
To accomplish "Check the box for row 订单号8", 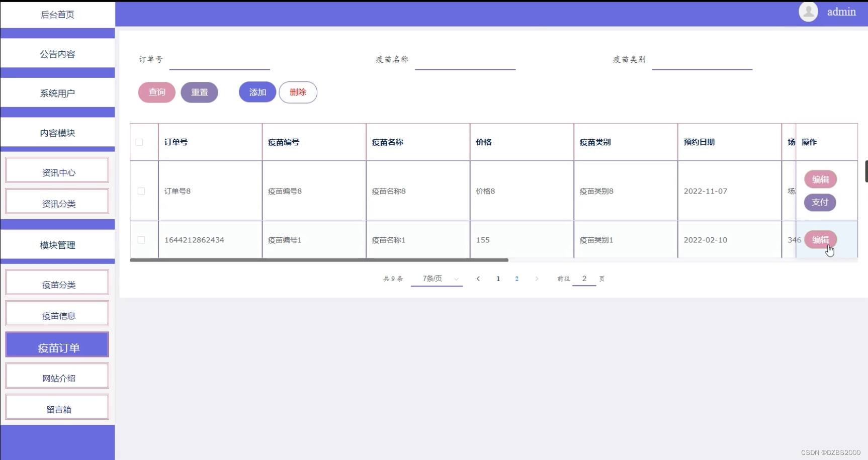I will 141,191.
